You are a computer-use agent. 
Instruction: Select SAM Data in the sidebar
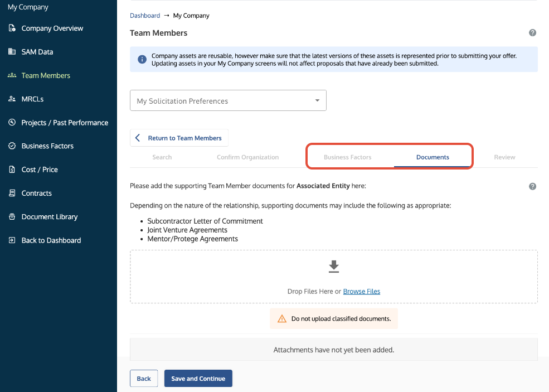[x=37, y=51]
